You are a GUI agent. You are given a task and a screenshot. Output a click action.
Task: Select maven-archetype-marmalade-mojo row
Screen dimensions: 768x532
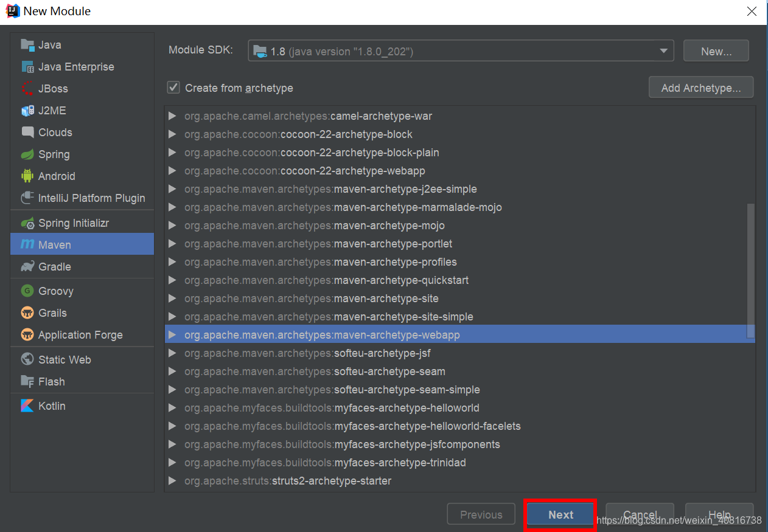pyautogui.click(x=460, y=207)
